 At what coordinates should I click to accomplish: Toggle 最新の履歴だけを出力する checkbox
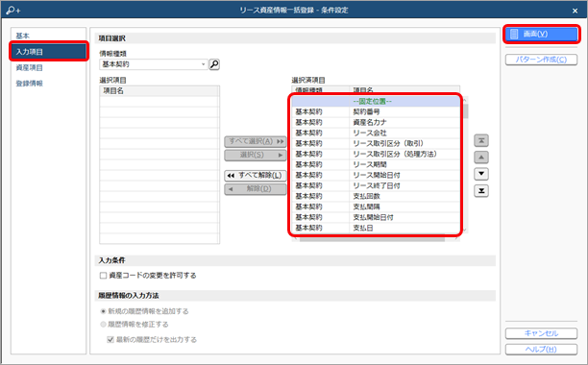pos(110,339)
